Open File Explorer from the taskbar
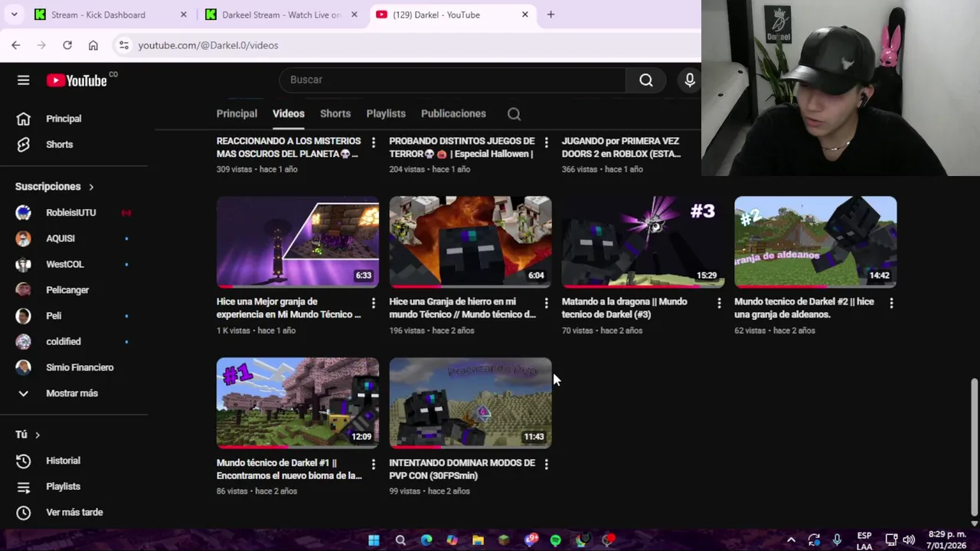The image size is (980, 551). coord(478,540)
